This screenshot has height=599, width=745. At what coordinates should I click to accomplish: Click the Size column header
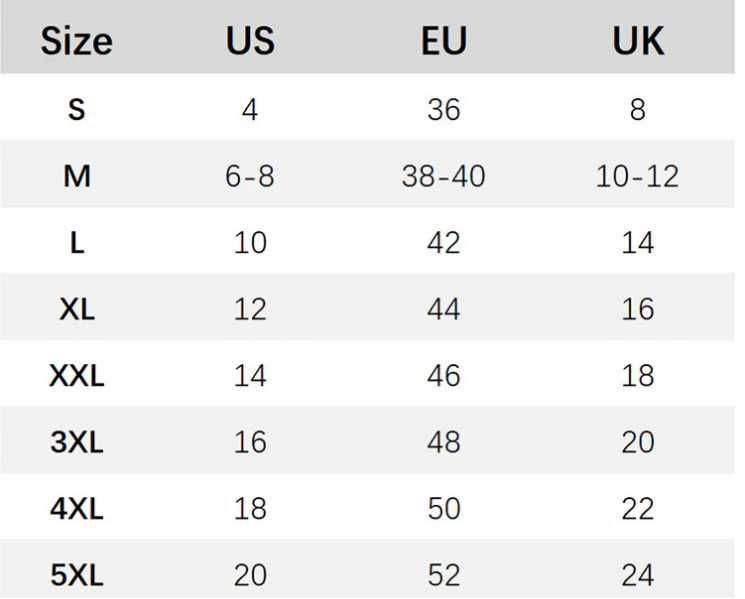coord(76,41)
